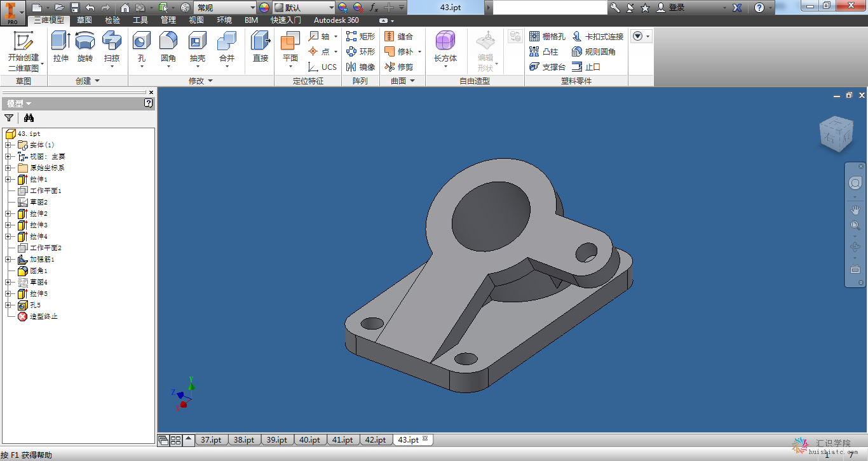Screen dimensions: 868x461
Task: Open the navigation wheel in nav bar
Action: point(855,183)
